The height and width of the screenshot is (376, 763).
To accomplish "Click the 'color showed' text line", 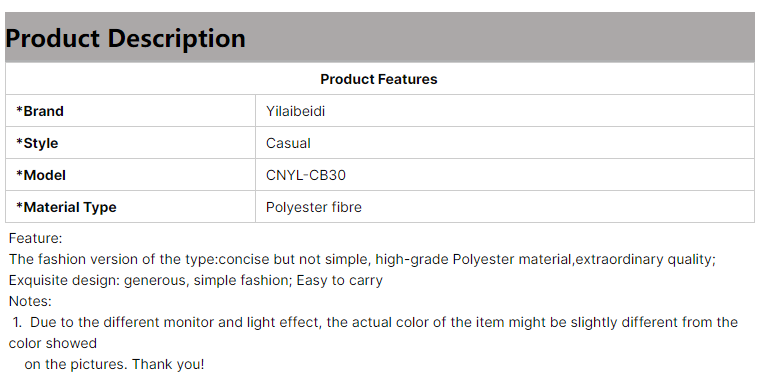I will [x=53, y=343].
